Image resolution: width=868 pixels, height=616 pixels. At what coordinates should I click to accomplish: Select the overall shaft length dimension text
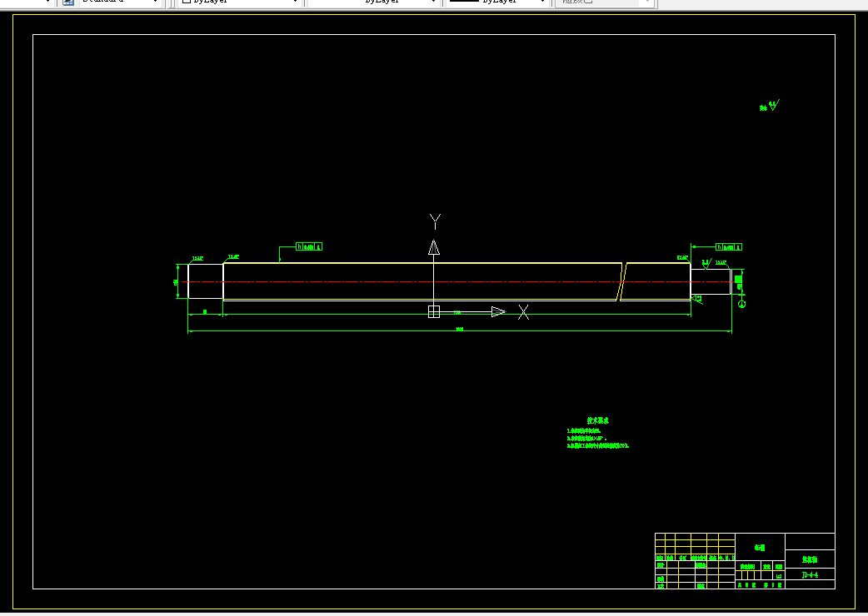point(460,329)
